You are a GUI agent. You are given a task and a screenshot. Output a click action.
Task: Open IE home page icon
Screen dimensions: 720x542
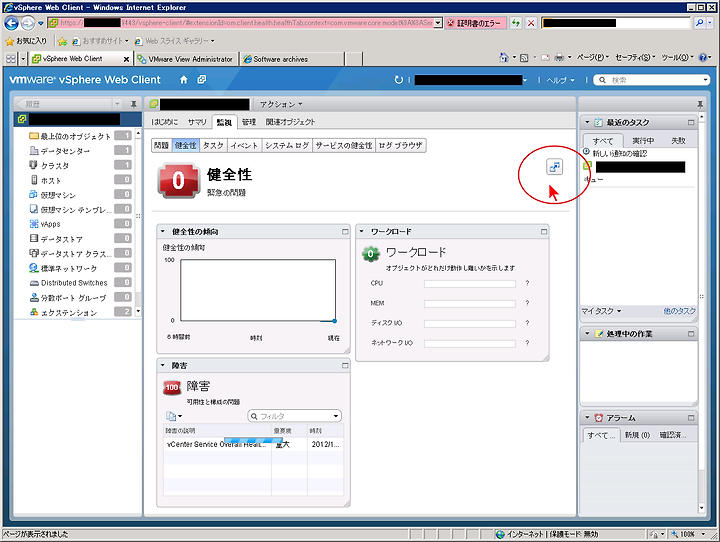(x=504, y=57)
